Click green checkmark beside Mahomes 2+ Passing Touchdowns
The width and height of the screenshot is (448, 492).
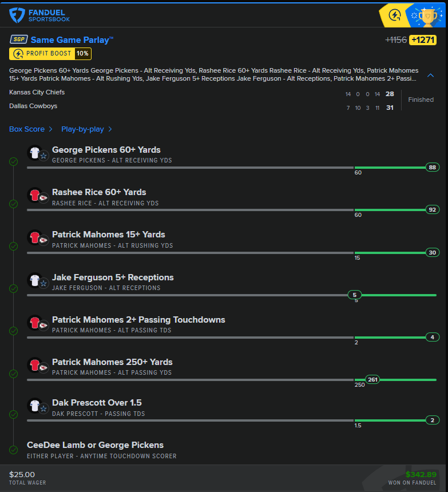[x=13, y=331]
